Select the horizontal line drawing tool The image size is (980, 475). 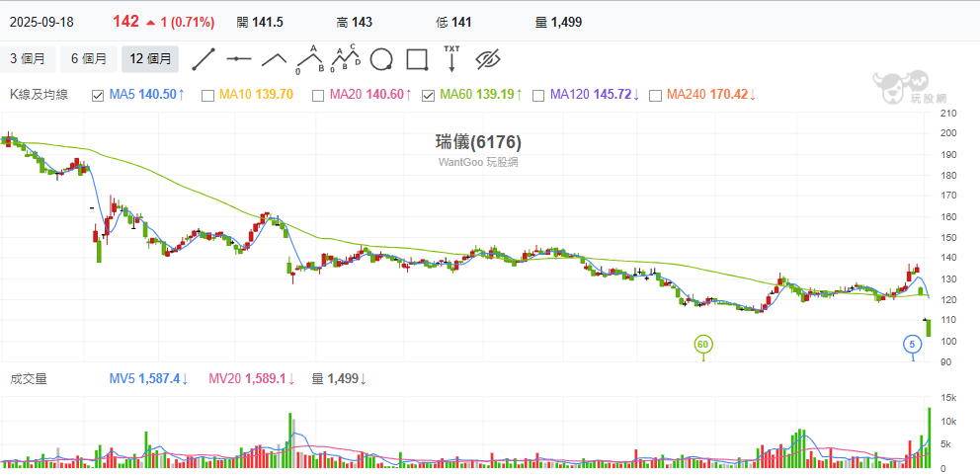click(239, 59)
